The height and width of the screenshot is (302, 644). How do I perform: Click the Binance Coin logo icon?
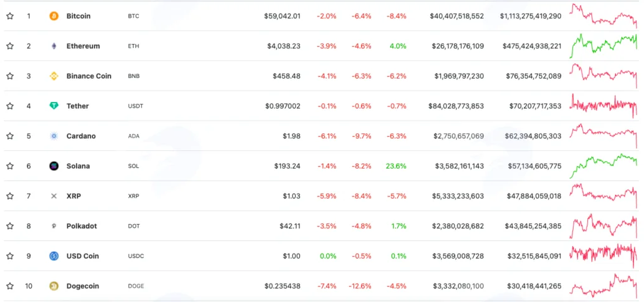click(54, 76)
